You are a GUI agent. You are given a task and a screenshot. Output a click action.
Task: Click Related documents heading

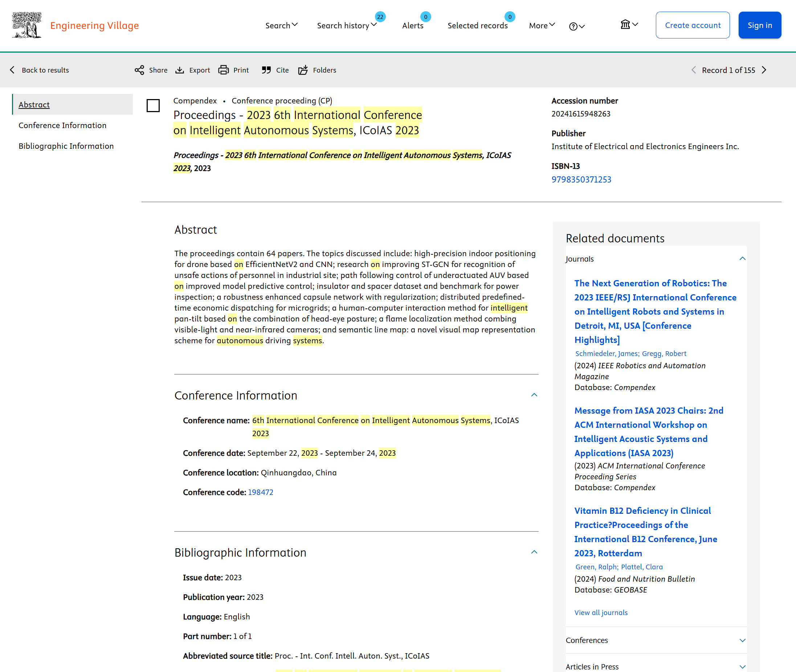coord(615,238)
